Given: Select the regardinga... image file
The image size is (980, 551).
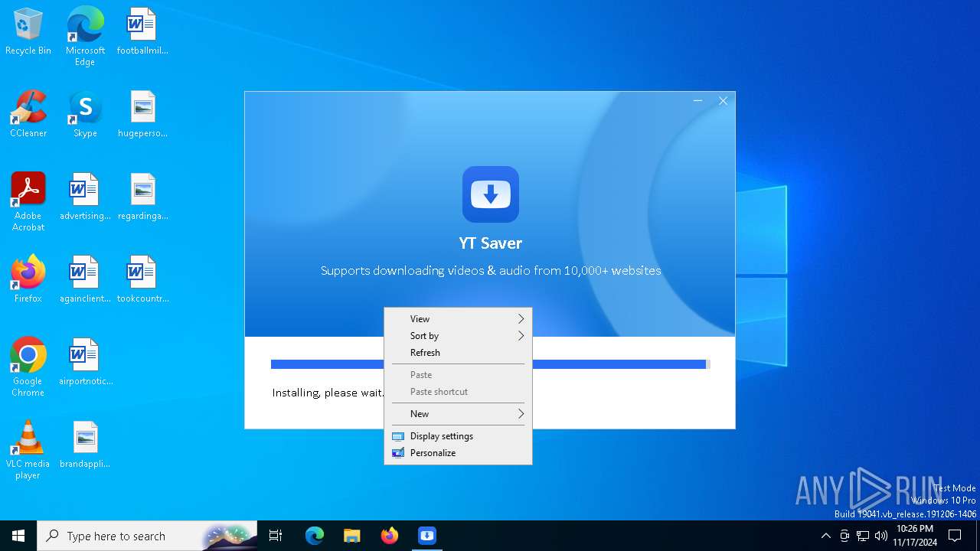Looking at the screenshot, I should pos(142,197).
